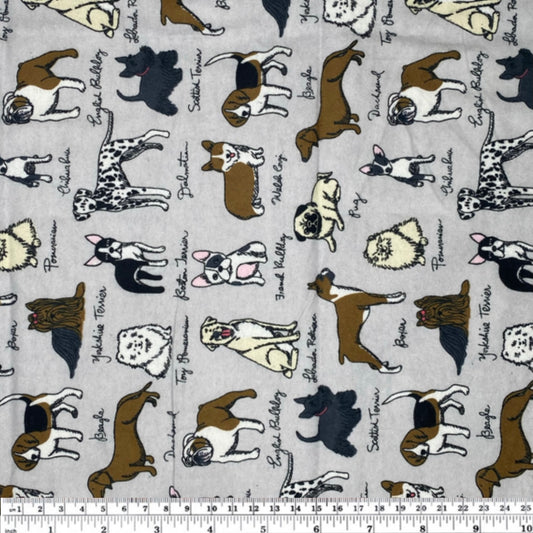Click 5 on the inch ruler scale
The image size is (533, 533).
click(x=263, y=529)
